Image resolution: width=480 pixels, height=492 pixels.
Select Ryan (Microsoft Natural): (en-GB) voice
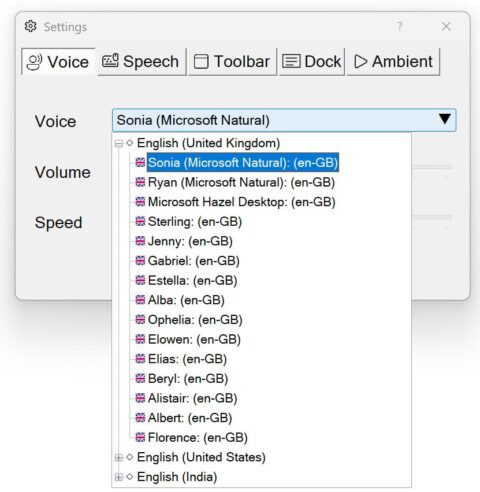click(x=241, y=182)
